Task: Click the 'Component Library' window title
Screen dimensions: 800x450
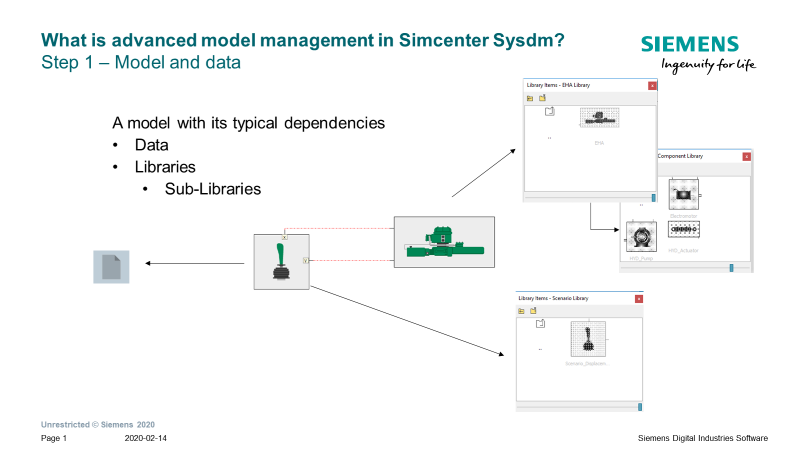Action: [x=680, y=156]
